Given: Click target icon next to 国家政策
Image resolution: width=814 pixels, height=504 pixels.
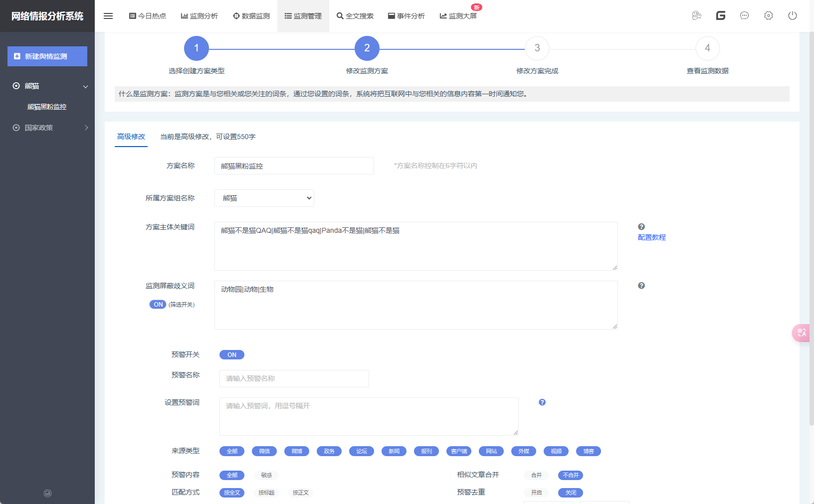Looking at the screenshot, I should coord(16,128).
